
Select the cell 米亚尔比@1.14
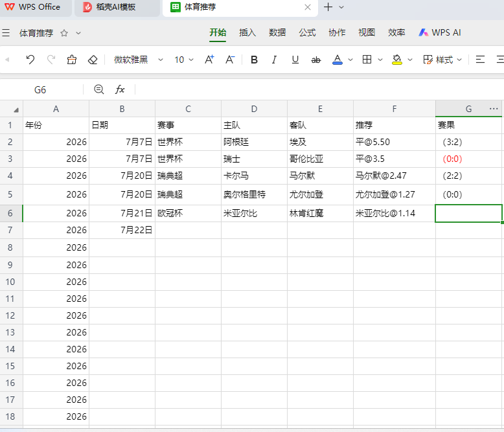[x=395, y=214]
